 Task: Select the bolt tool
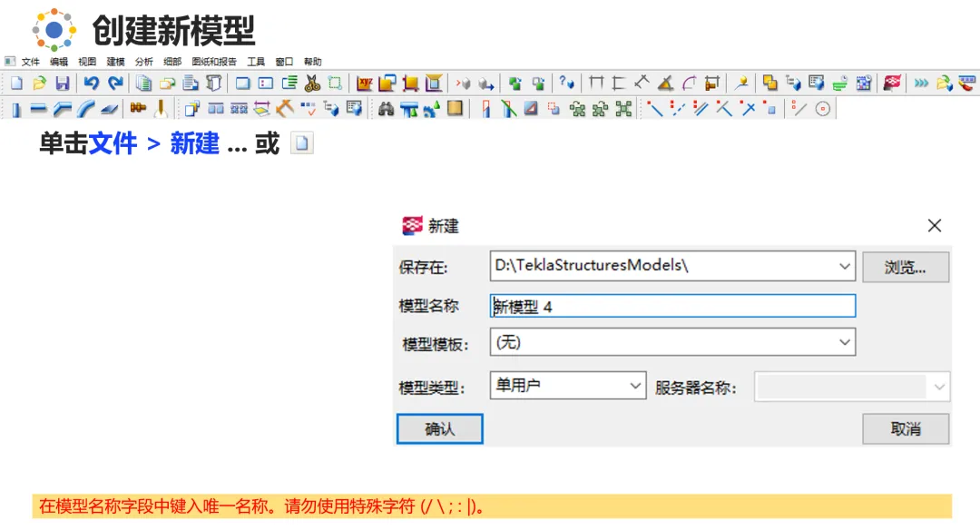coord(138,109)
